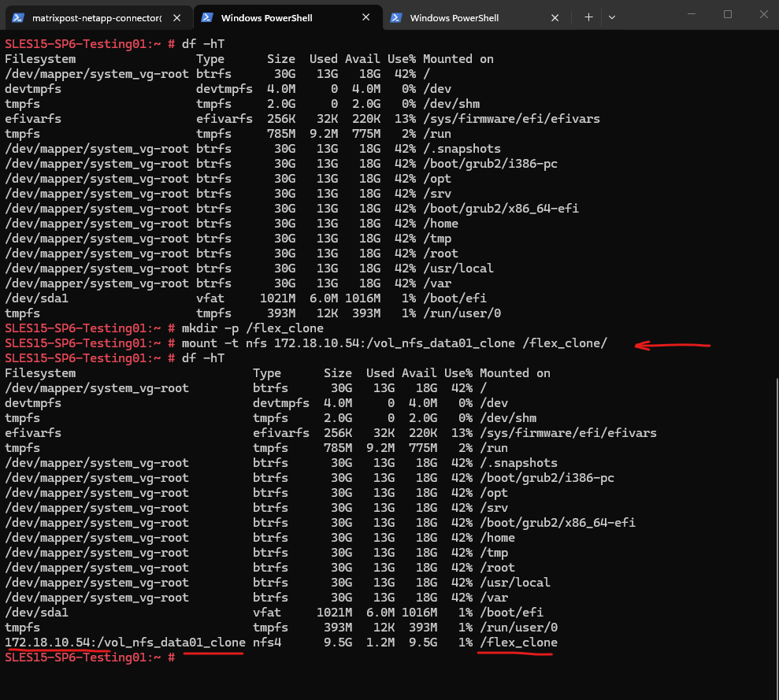This screenshot has height=700, width=779.
Task: Click the mount -t nfs command line
Action: tap(394, 343)
